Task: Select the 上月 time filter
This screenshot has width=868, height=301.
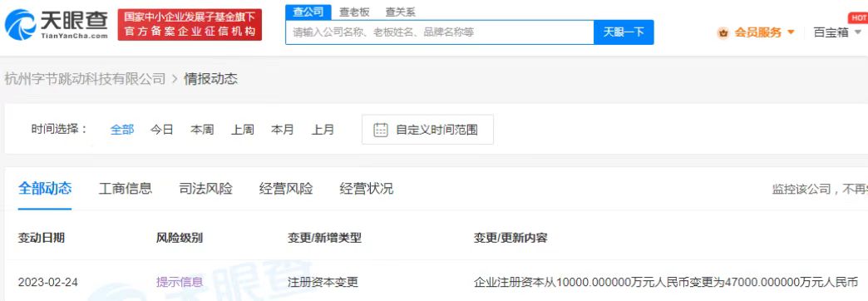Action: (x=323, y=130)
